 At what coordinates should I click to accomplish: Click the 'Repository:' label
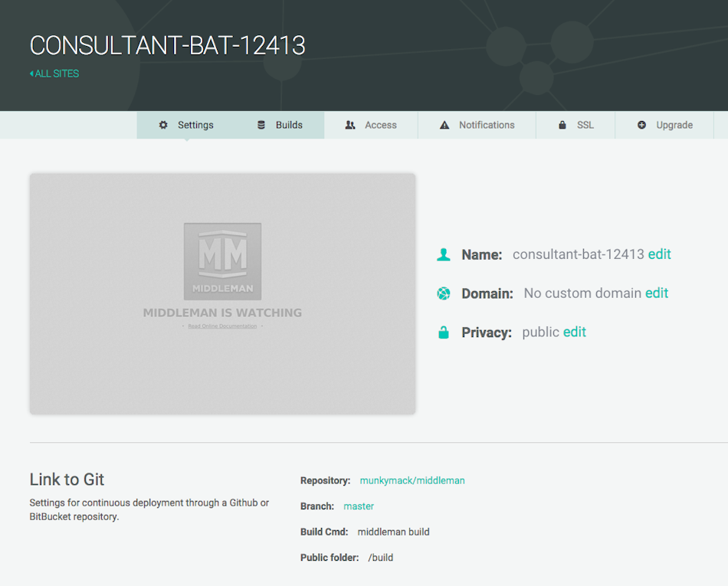coord(325,481)
